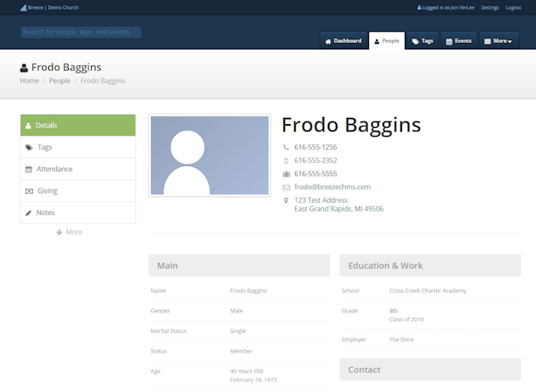Click Age value '40 Years Old'
Image resolution: width=536 pixels, height=392 pixels.
pyautogui.click(x=247, y=371)
